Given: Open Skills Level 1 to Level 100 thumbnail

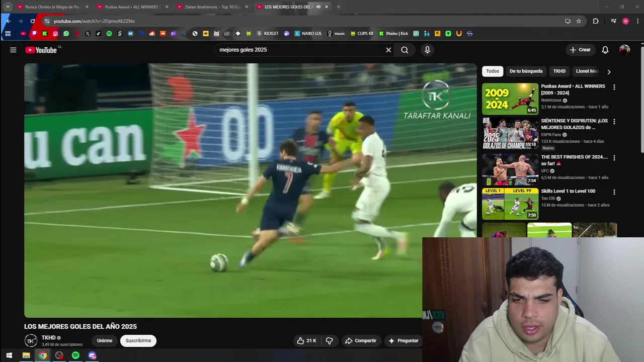Looking at the screenshot, I should coord(510,204).
